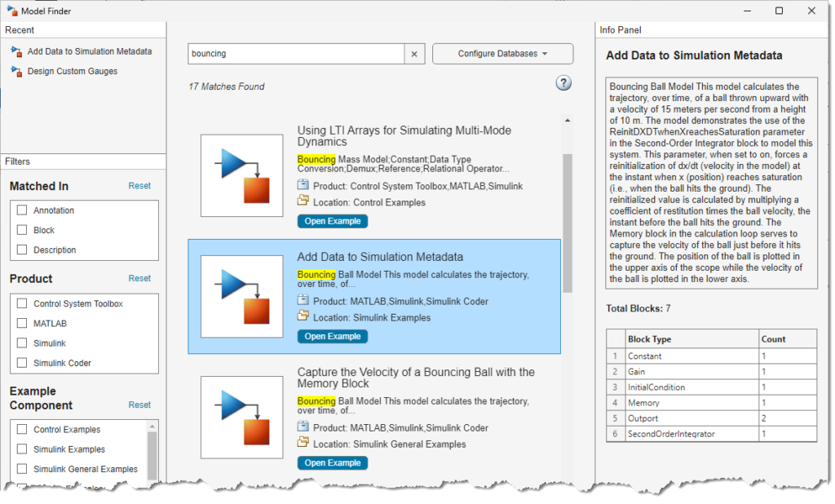Image resolution: width=835 pixels, height=504 pixels.
Task: Select the SecondOrderIntegrator table cell
Action: click(691, 434)
